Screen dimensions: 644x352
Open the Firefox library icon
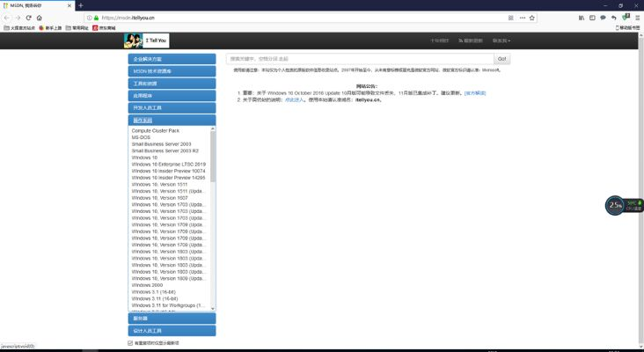click(582, 18)
